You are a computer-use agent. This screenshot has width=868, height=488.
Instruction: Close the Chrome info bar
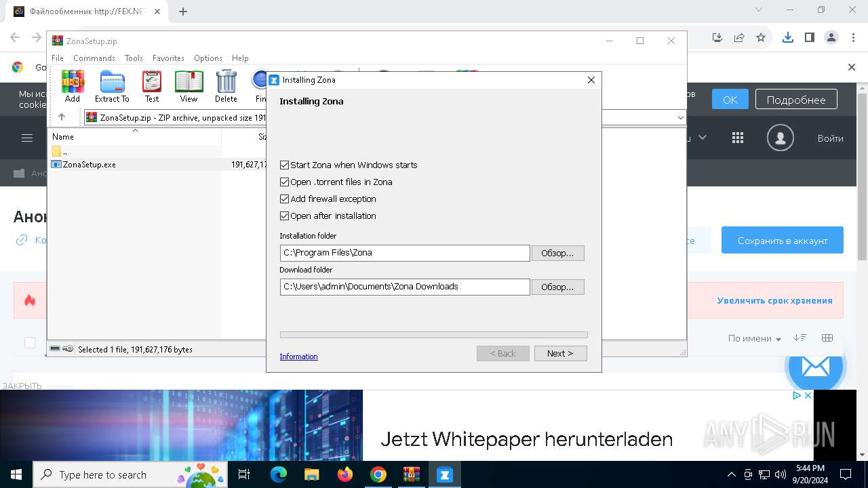(x=852, y=67)
